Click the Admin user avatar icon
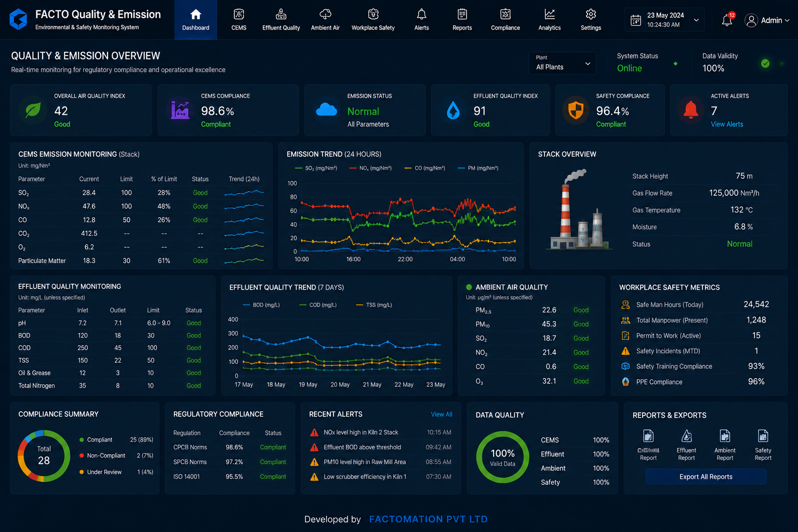The width and height of the screenshot is (798, 532). click(x=751, y=20)
